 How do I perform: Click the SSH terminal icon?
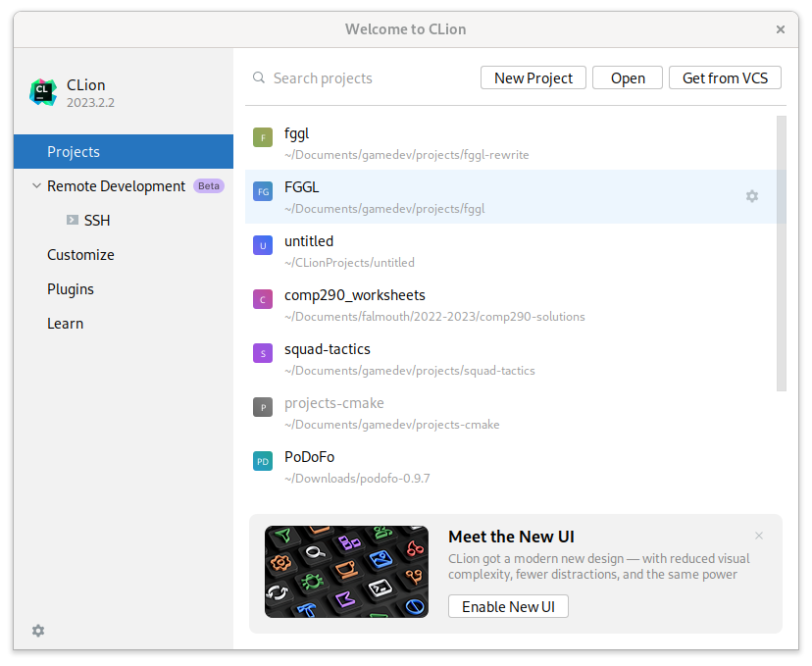coord(73,220)
